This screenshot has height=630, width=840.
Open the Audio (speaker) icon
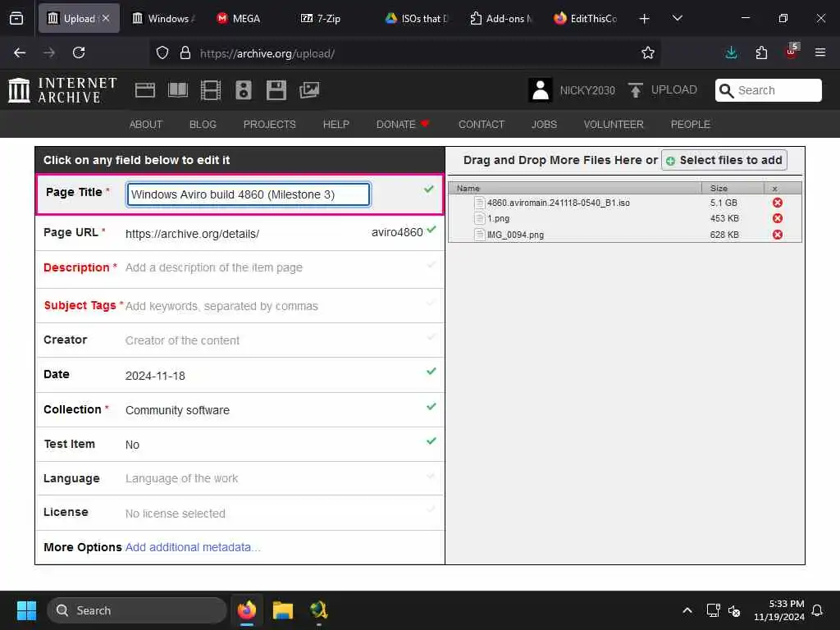[x=243, y=90]
